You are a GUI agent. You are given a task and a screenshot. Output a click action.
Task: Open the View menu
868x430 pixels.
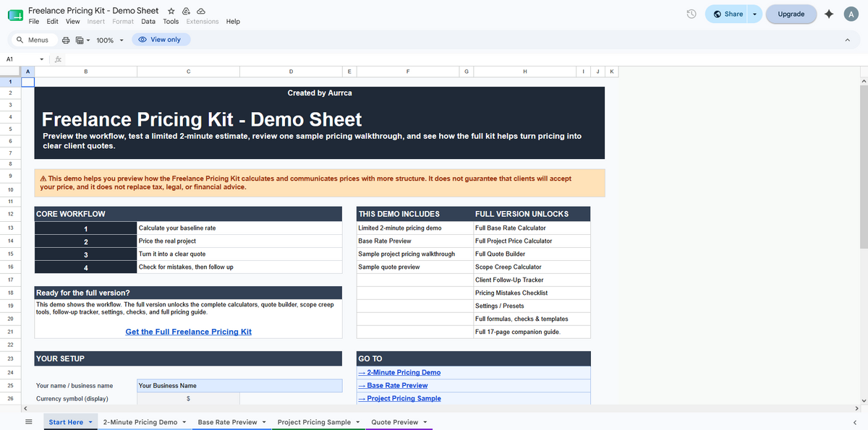coord(73,22)
